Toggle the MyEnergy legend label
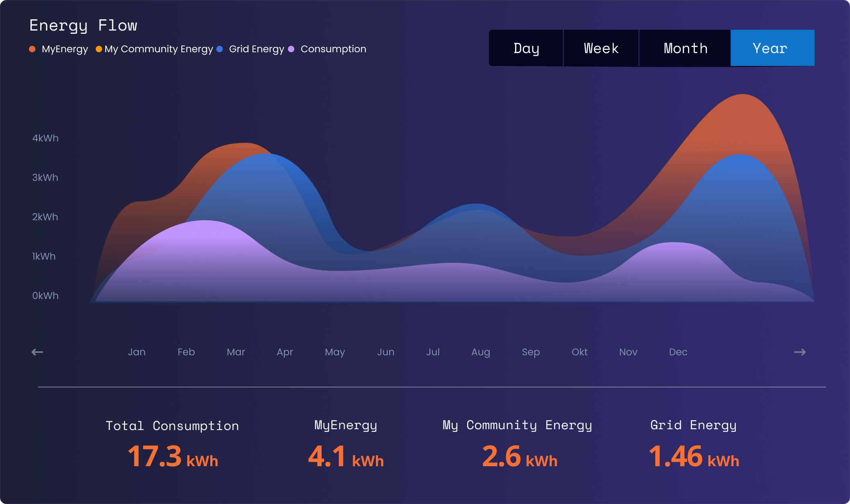The height and width of the screenshot is (504, 850). coord(65,49)
